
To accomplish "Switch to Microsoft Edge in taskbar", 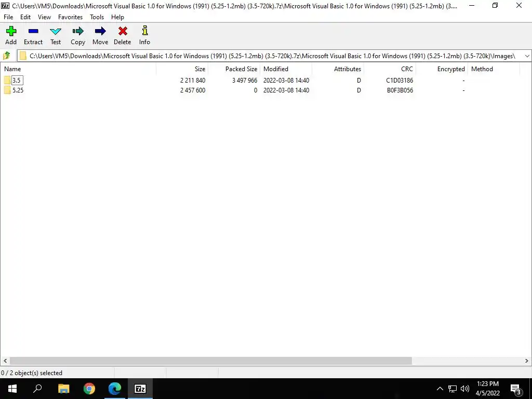I will 115,389.
